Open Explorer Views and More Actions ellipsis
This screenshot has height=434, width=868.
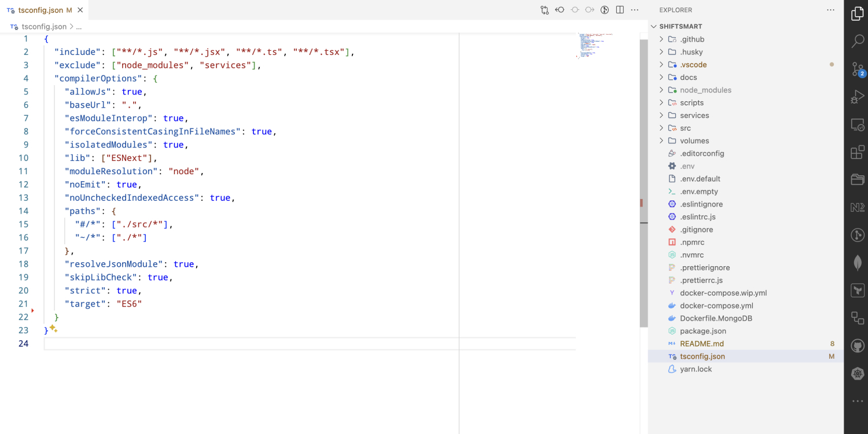[x=831, y=10]
